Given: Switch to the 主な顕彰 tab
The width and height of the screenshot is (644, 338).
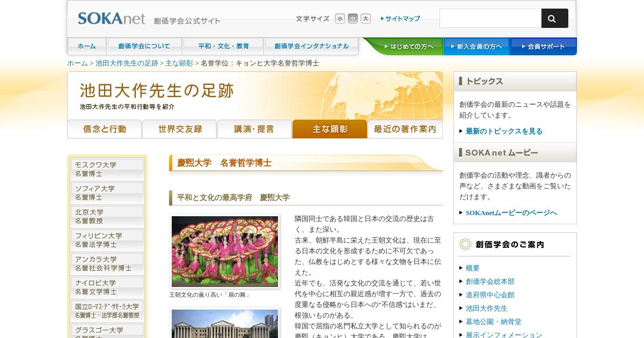Looking at the screenshot, I should tap(330, 129).
